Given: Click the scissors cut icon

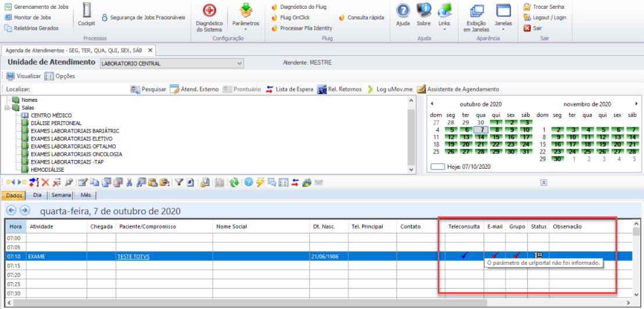Looking at the screenshot, I should click(x=129, y=182).
